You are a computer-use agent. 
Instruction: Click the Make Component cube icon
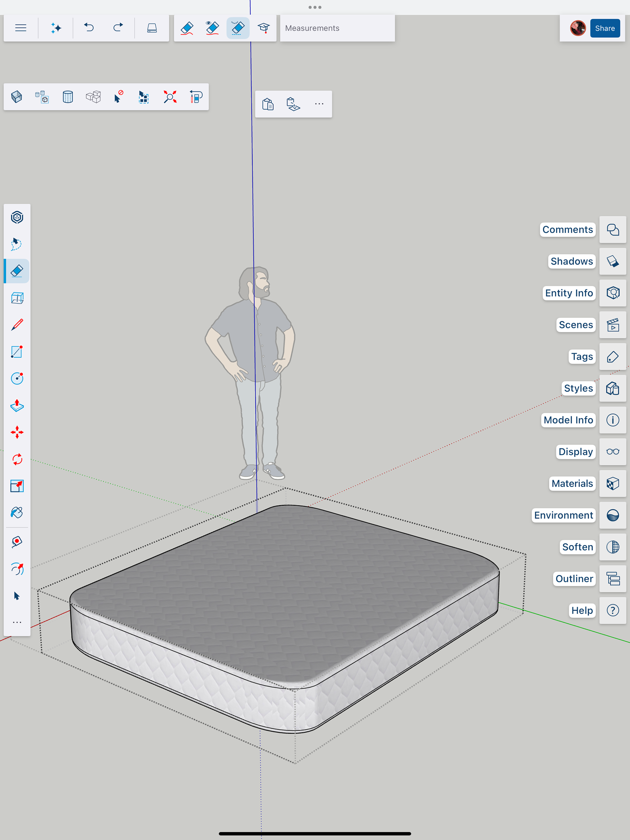coord(17,97)
